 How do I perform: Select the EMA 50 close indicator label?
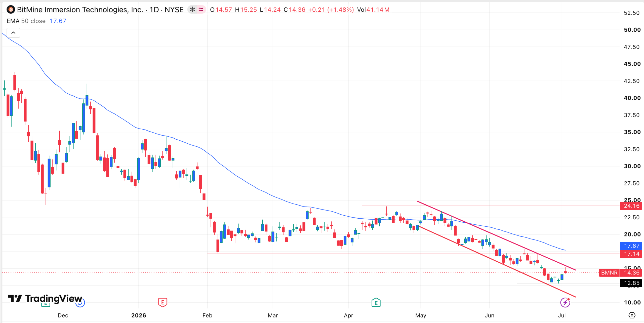tap(26, 21)
